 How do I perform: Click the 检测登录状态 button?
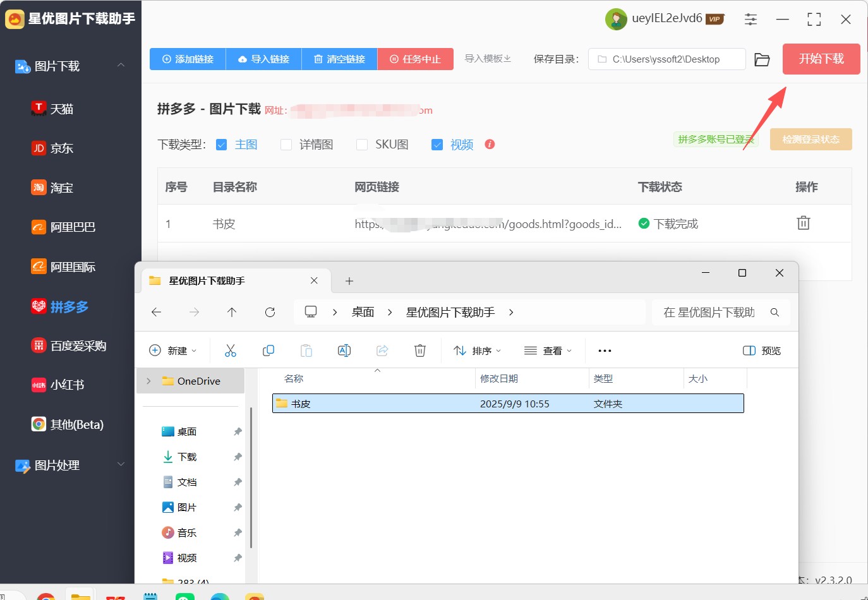811,139
